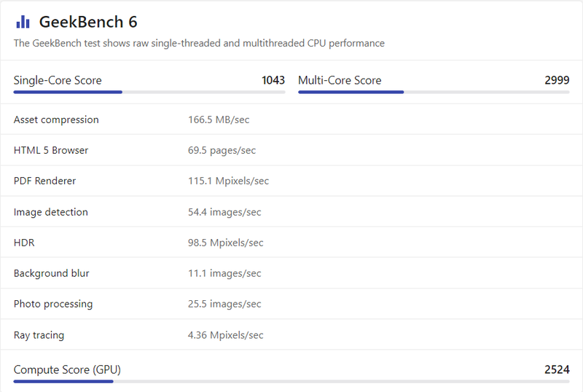Click the Compute Score GPU progress bar

coord(291,381)
